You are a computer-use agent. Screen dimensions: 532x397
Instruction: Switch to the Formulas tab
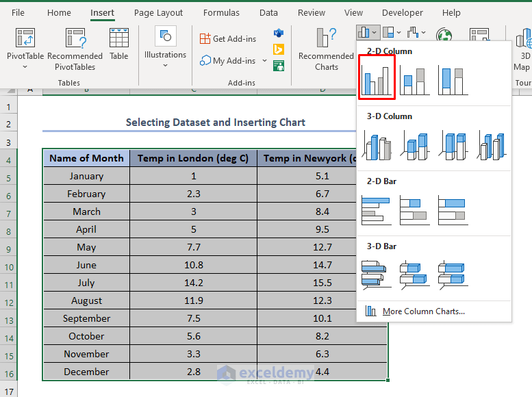point(221,13)
